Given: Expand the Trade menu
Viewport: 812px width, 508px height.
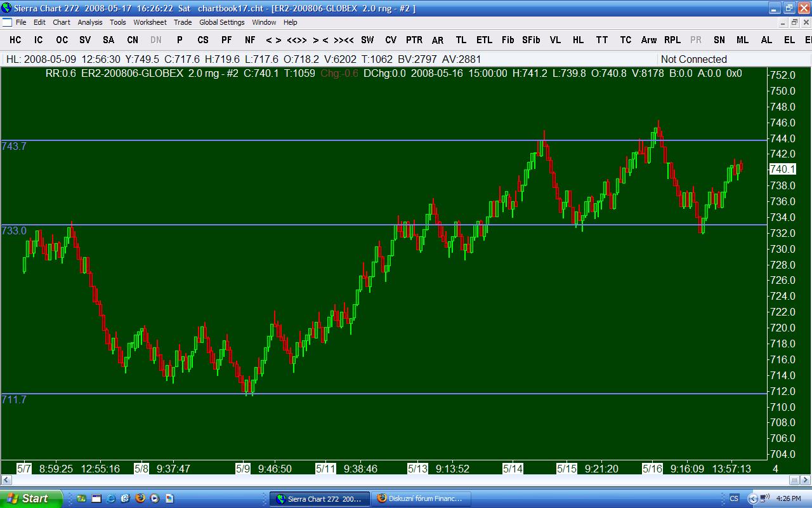Looking at the screenshot, I should 183,22.
